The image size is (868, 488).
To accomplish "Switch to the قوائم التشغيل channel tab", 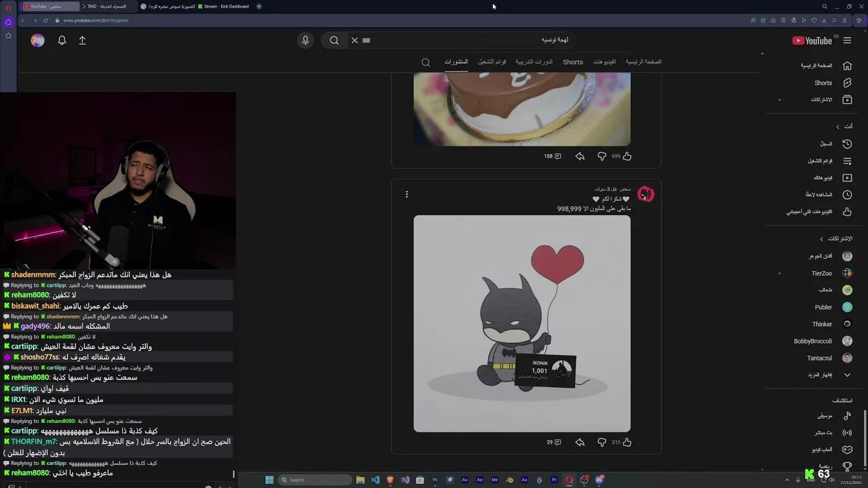I will coord(492,62).
